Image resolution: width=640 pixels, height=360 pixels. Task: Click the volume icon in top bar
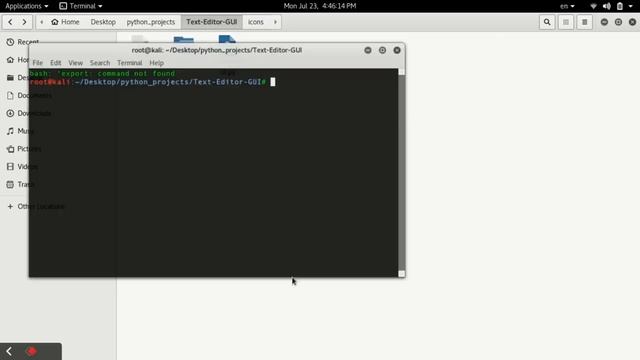[607, 6]
